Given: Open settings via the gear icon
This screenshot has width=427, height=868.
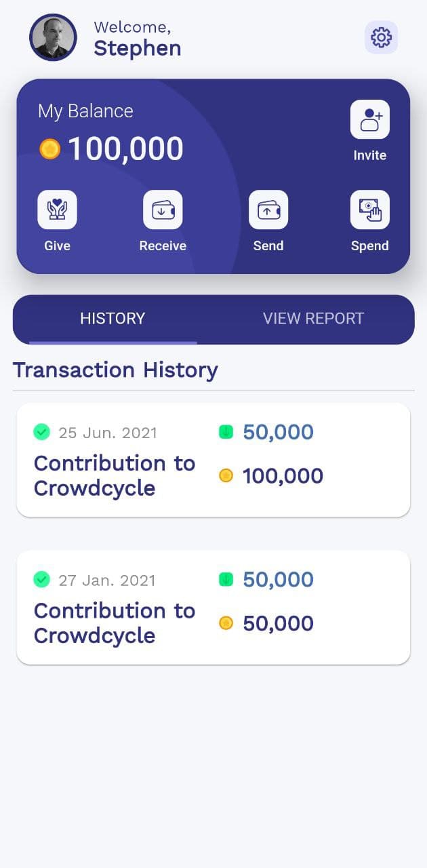Looking at the screenshot, I should (381, 37).
